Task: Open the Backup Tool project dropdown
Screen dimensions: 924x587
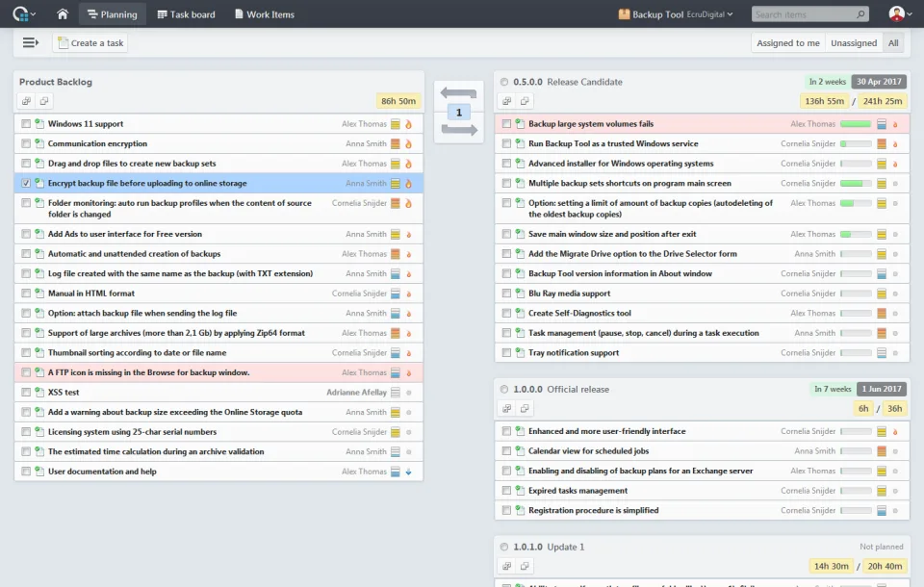Action: point(676,14)
